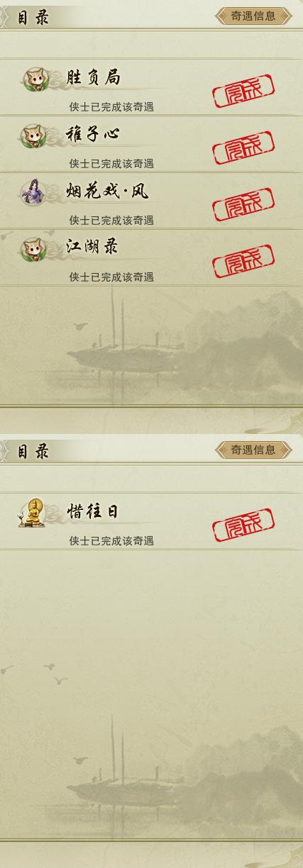Select the 江湖录 entry title
This screenshot has width=303, height=868.
(x=92, y=247)
